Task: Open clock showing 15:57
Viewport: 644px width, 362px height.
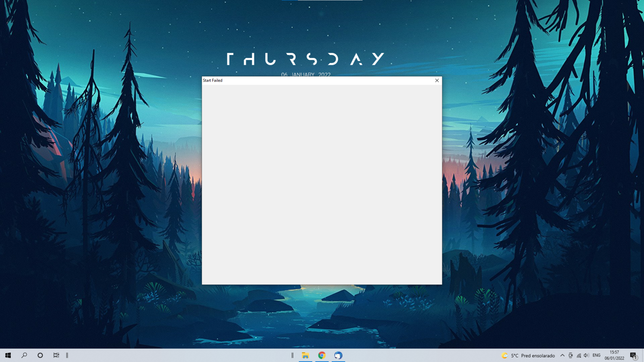Action: [614, 355]
